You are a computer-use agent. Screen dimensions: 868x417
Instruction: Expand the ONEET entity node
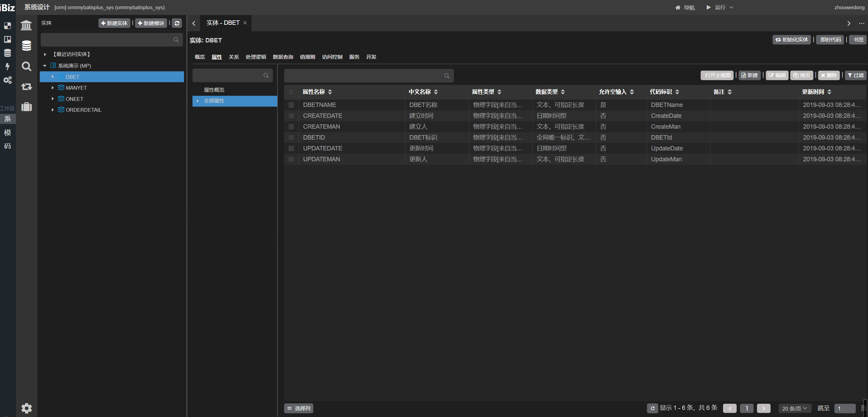point(53,99)
